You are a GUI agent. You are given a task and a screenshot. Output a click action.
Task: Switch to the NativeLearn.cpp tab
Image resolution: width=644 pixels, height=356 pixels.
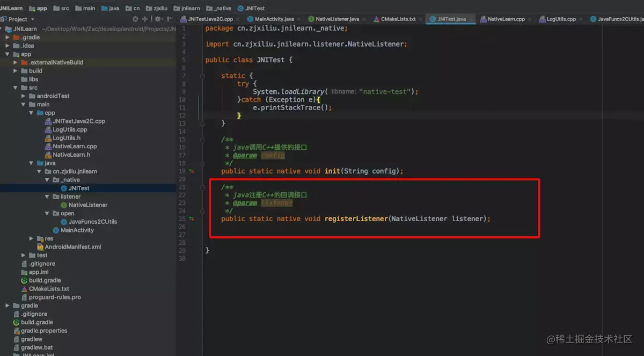tap(506, 19)
